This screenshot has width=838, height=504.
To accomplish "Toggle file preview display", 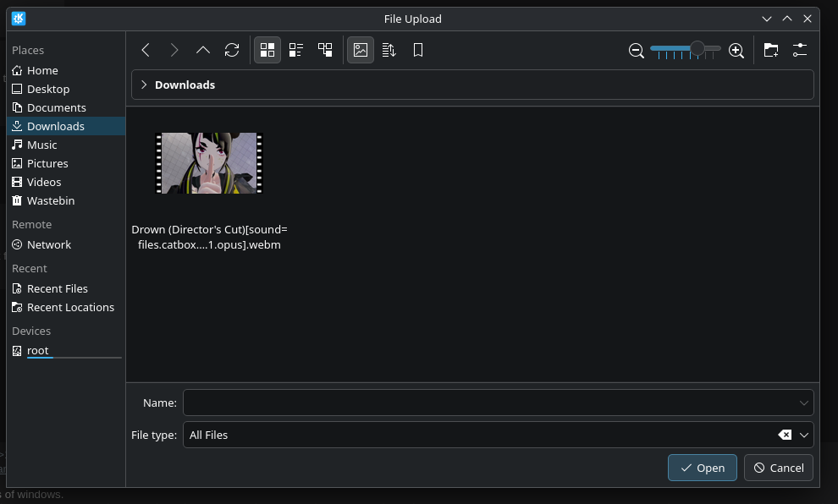I will (x=361, y=51).
